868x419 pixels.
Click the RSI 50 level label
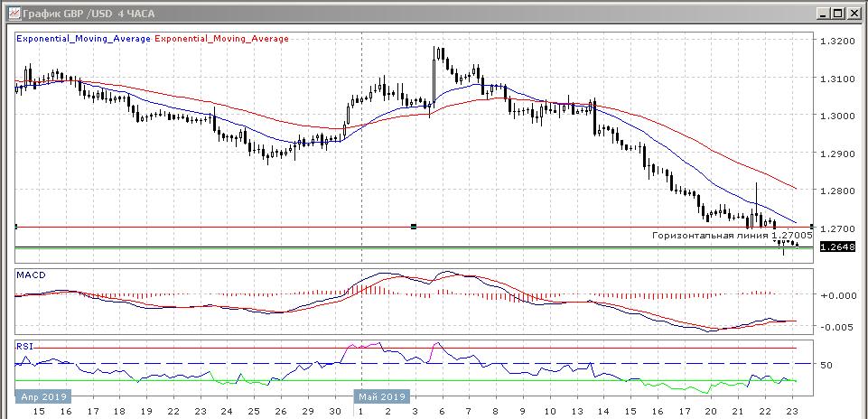[x=825, y=365]
